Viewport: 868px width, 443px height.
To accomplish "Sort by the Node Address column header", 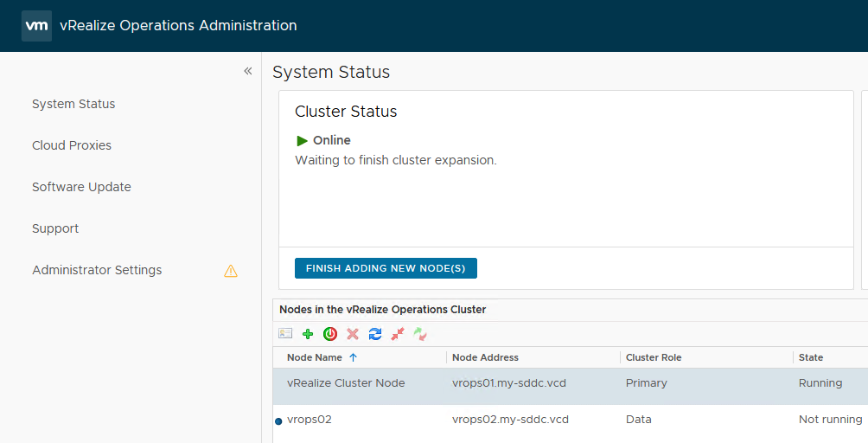I will [x=485, y=357].
